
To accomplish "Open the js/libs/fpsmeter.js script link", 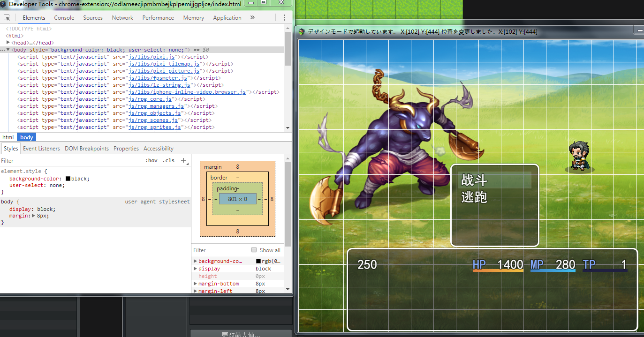I will tap(158, 78).
